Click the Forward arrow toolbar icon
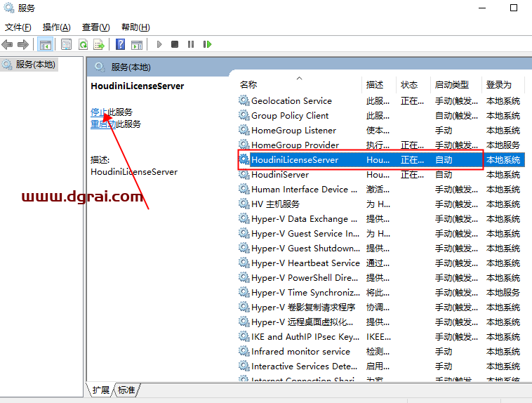 click(x=23, y=44)
